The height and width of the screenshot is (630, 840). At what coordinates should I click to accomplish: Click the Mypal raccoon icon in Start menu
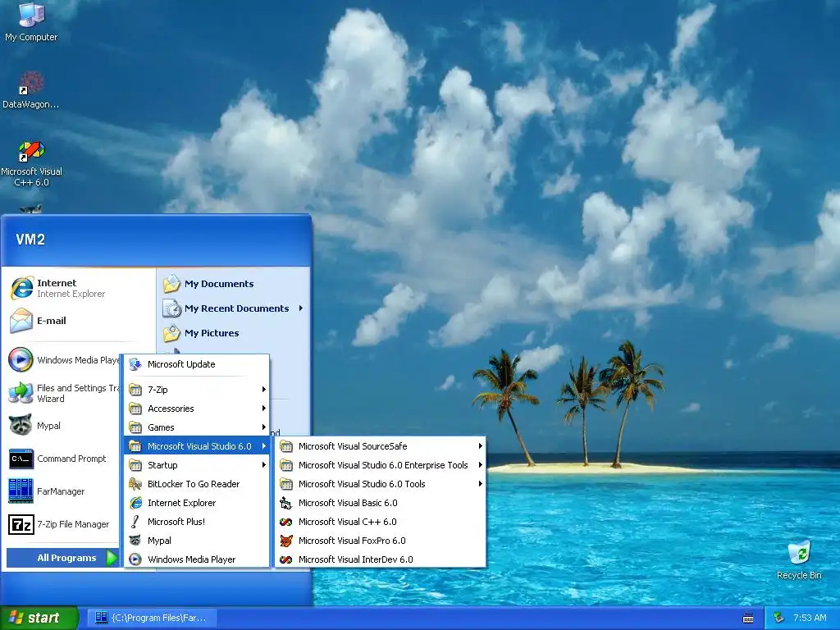coord(21,426)
